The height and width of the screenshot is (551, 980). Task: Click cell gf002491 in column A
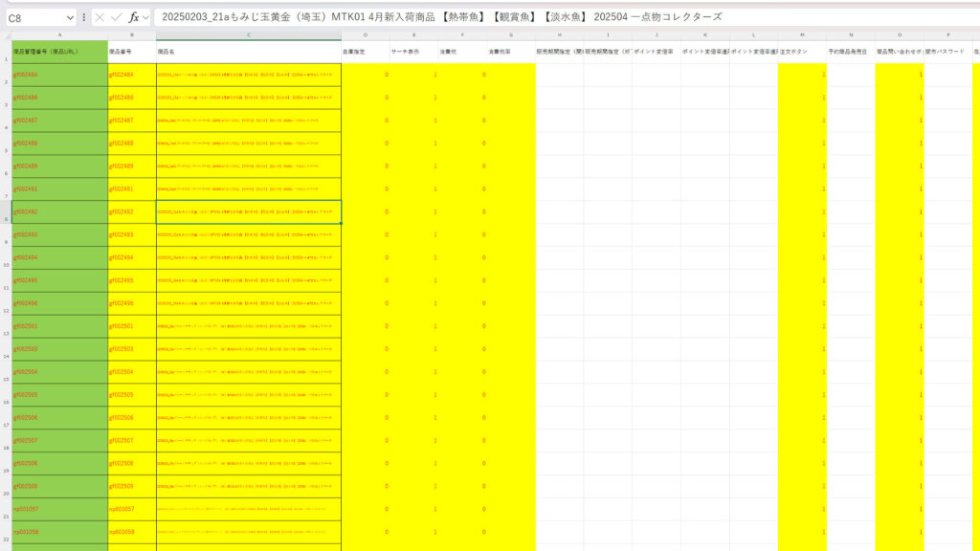59,189
